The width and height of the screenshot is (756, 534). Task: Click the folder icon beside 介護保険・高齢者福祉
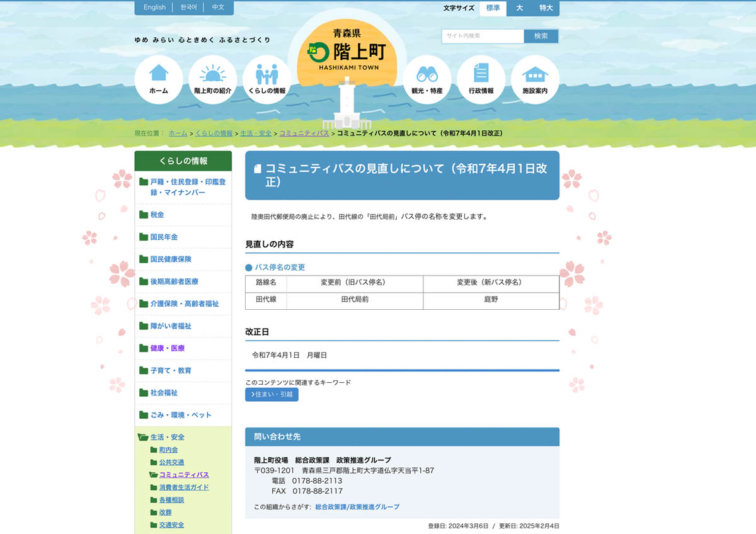pos(144,304)
